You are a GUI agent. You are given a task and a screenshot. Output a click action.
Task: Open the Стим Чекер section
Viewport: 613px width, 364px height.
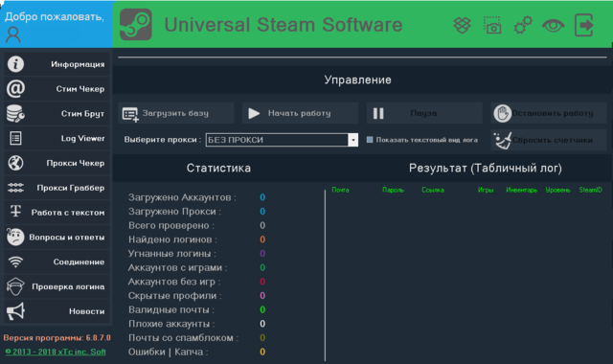pyautogui.click(x=57, y=89)
